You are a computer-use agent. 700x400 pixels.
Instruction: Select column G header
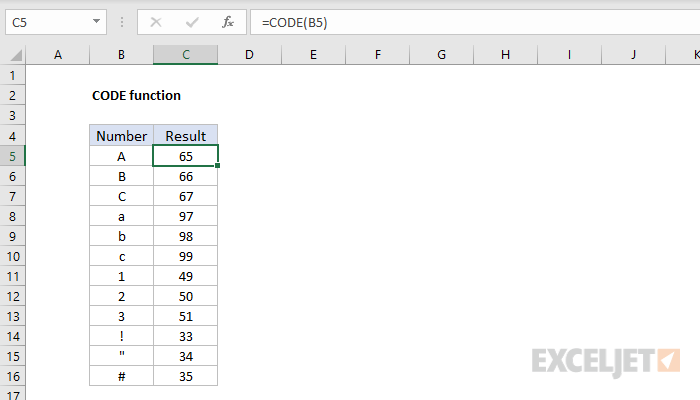click(x=441, y=55)
